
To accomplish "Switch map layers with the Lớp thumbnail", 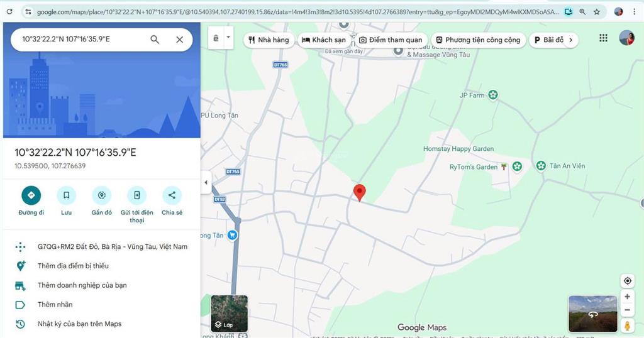I will (x=229, y=313).
